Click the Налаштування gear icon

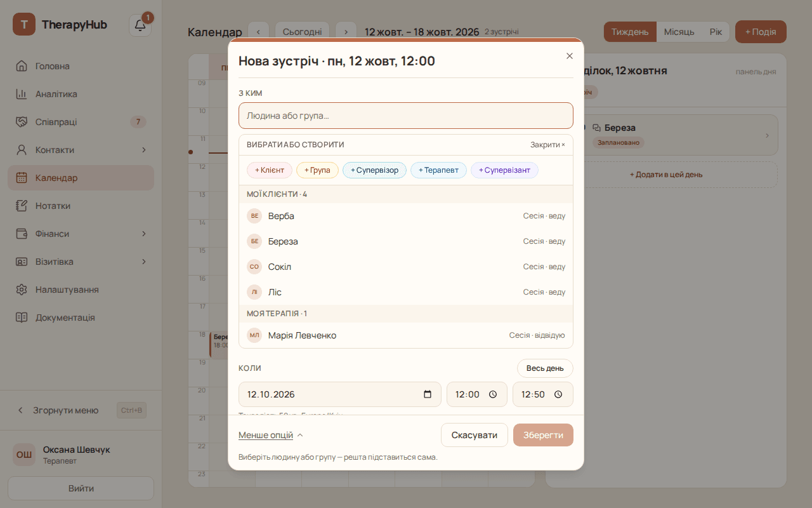coord(22,290)
